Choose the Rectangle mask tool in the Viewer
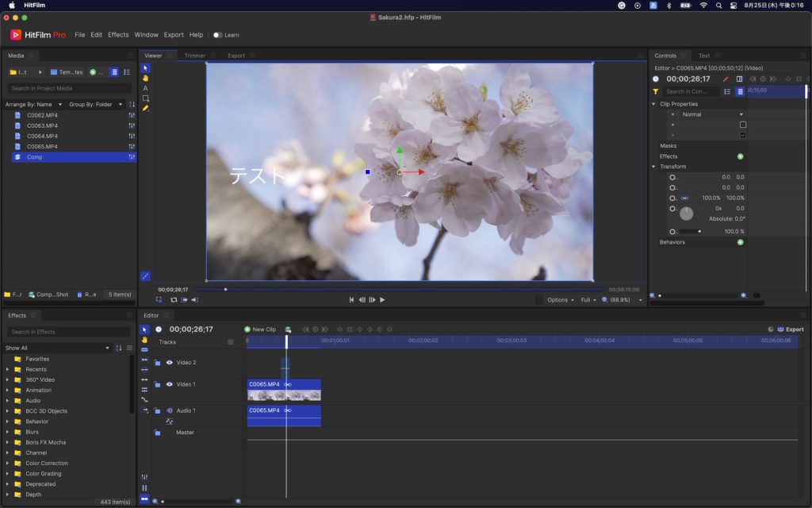The image size is (812, 508). pos(145,98)
